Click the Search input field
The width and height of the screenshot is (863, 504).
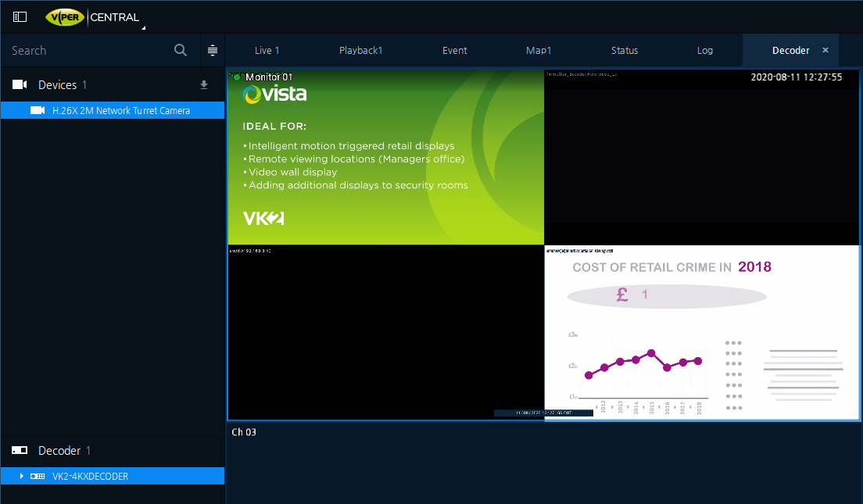click(88, 51)
